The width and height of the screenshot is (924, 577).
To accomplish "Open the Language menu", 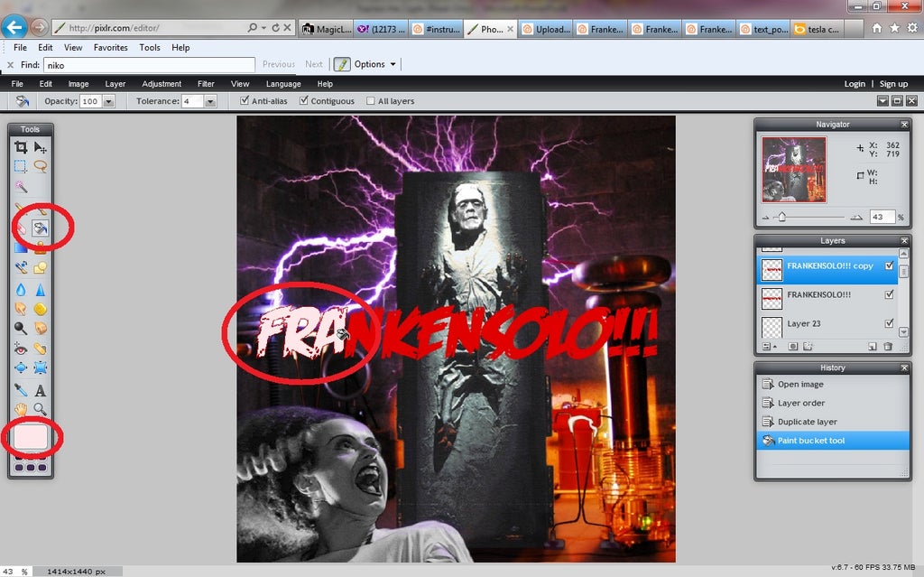I will pyautogui.click(x=283, y=84).
